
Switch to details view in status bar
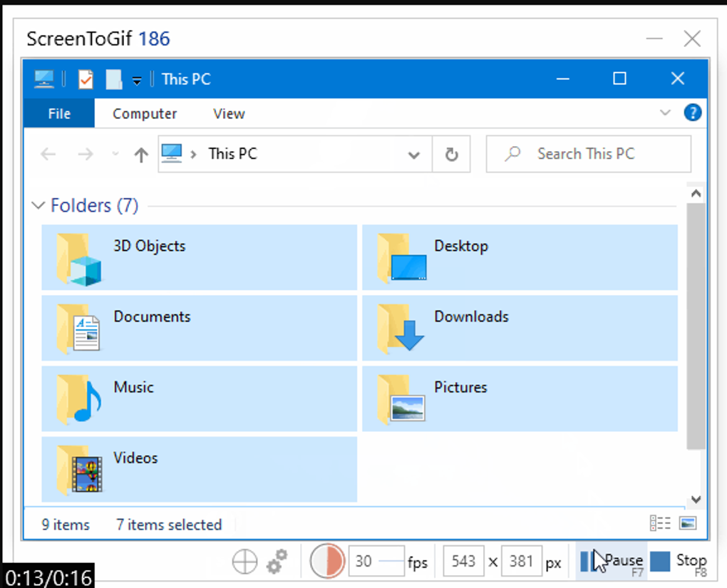(x=660, y=523)
